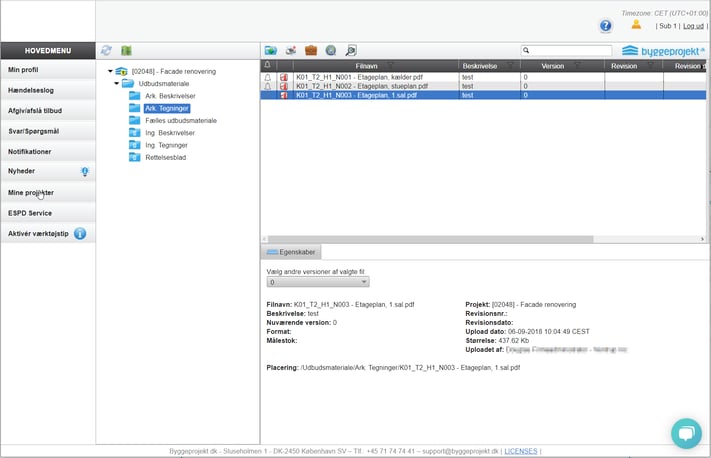Click the bell column header

268,65
